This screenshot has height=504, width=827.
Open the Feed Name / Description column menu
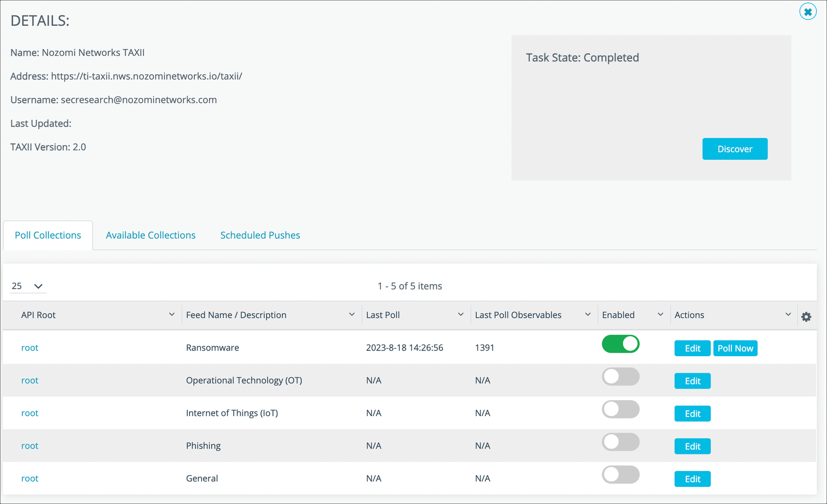[x=352, y=314]
